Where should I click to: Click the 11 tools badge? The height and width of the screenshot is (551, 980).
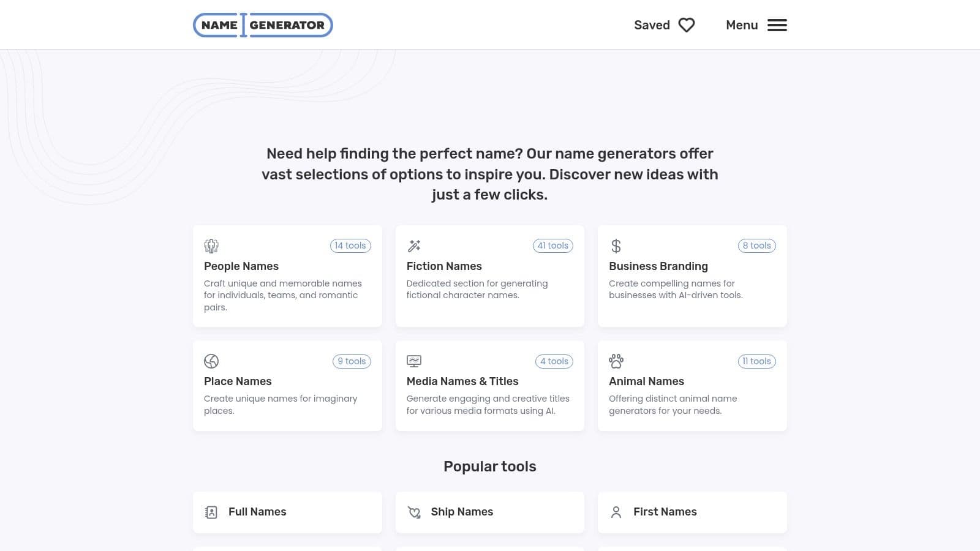(x=757, y=361)
